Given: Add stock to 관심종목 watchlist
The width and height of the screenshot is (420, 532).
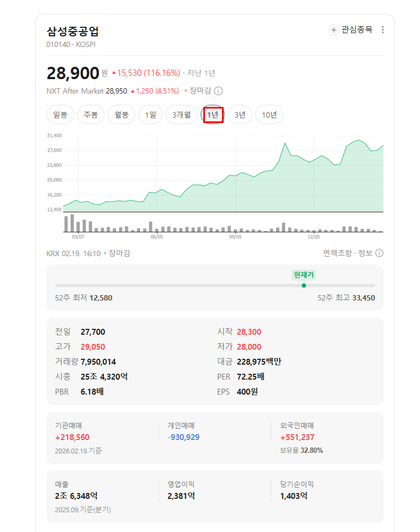Looking at the screenshot, I should 350,30.
